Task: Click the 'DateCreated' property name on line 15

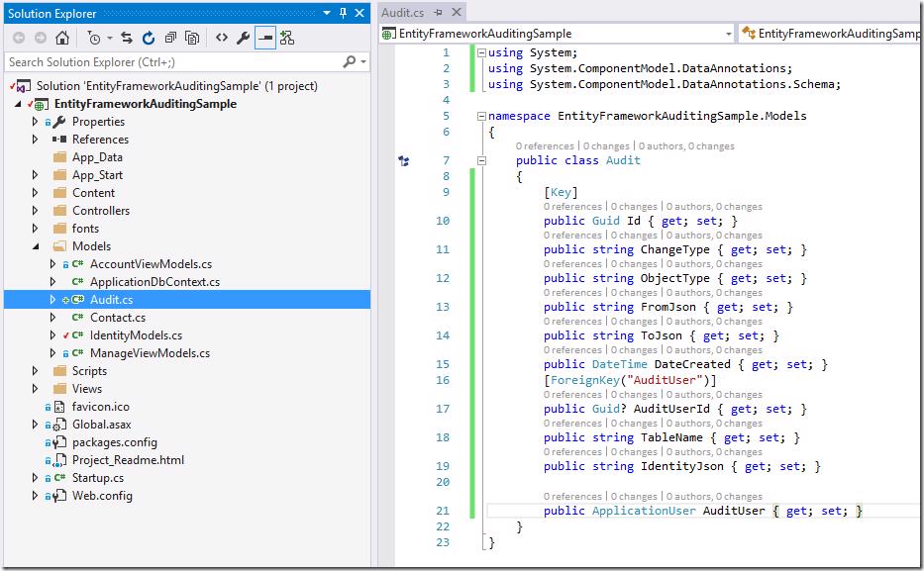Action: [x=692, y=364]
